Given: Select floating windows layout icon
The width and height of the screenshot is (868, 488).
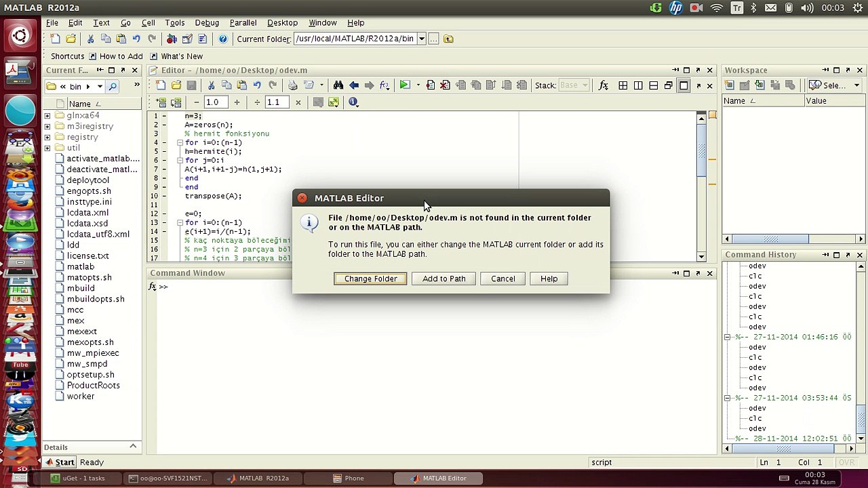Looking at the screenshot, I should click(669, 85).
